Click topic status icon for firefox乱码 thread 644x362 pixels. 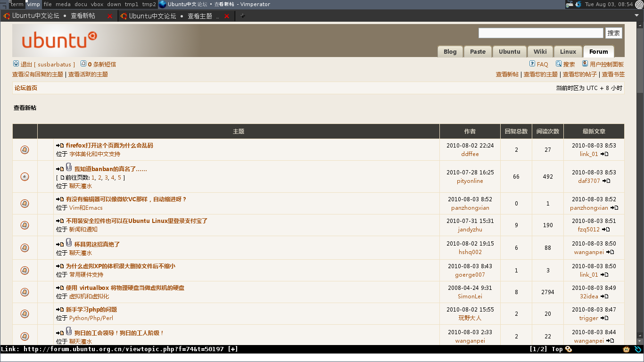(x=25, y=150)
